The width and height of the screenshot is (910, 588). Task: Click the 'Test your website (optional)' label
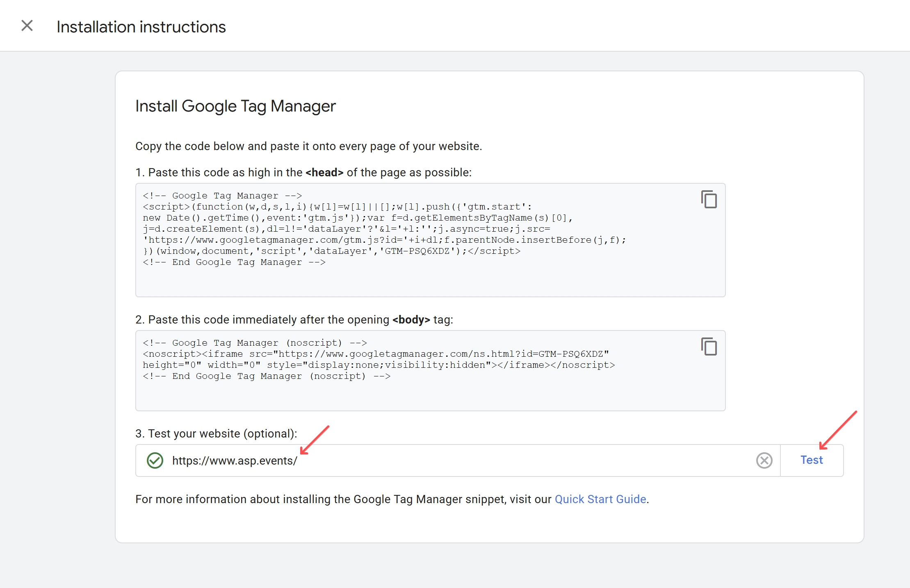point(216,433)
